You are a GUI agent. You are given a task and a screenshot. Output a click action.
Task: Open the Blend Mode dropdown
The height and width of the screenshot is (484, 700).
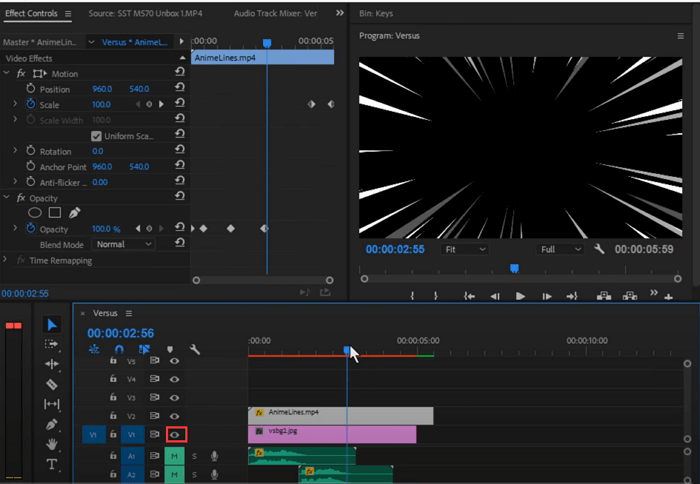click(124, 244)
